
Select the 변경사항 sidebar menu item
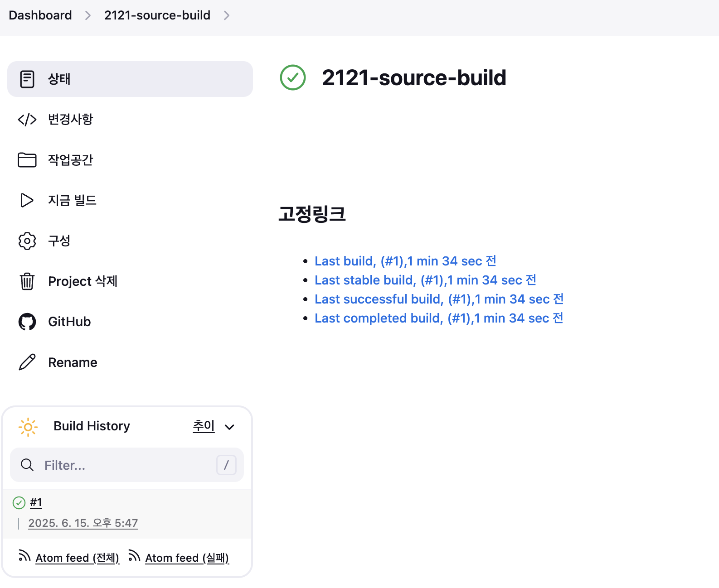pyautogui.click(x=130, y=120)
